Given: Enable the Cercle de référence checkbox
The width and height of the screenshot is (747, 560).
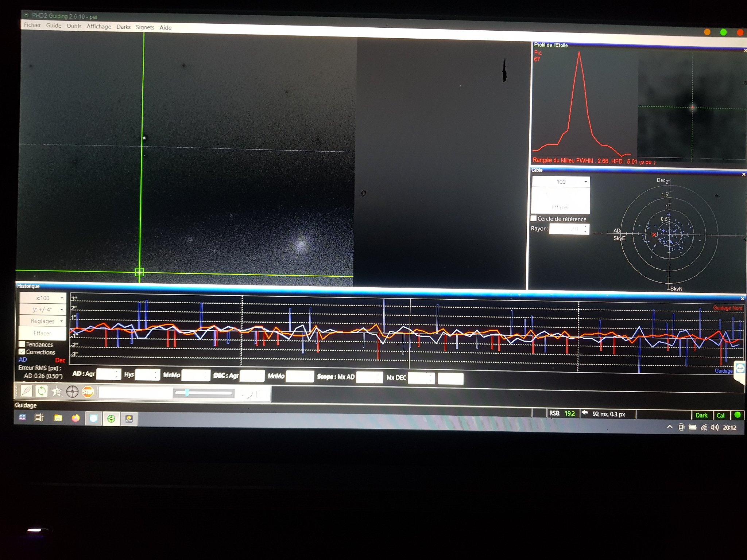Looking at the screenshot, I should click(533, 218).
